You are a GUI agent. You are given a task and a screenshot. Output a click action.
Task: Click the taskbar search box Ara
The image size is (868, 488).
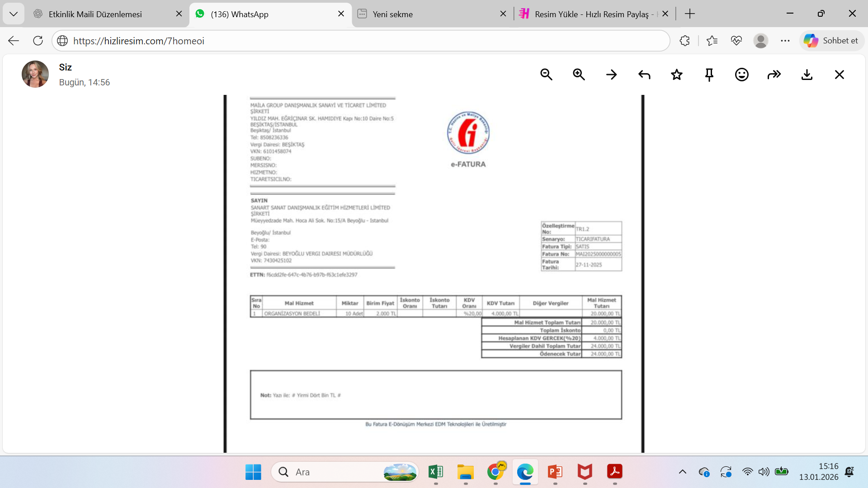[x=344, y=472]
